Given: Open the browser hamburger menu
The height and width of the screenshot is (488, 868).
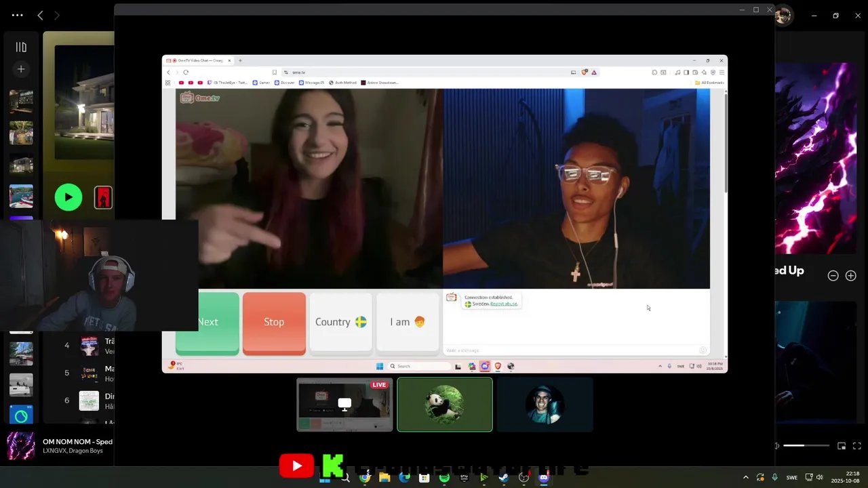Looking at the screenshot, I should 722,73.
